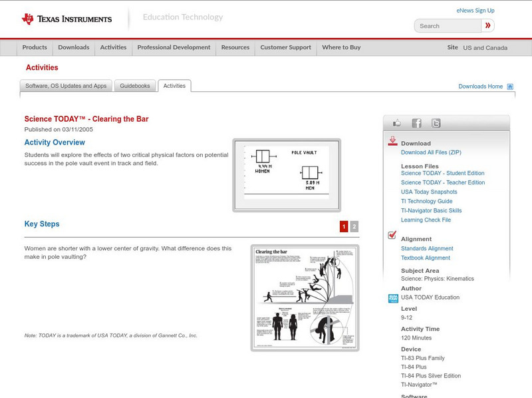Go to Key Steps page 1

[x=344, y=226]
